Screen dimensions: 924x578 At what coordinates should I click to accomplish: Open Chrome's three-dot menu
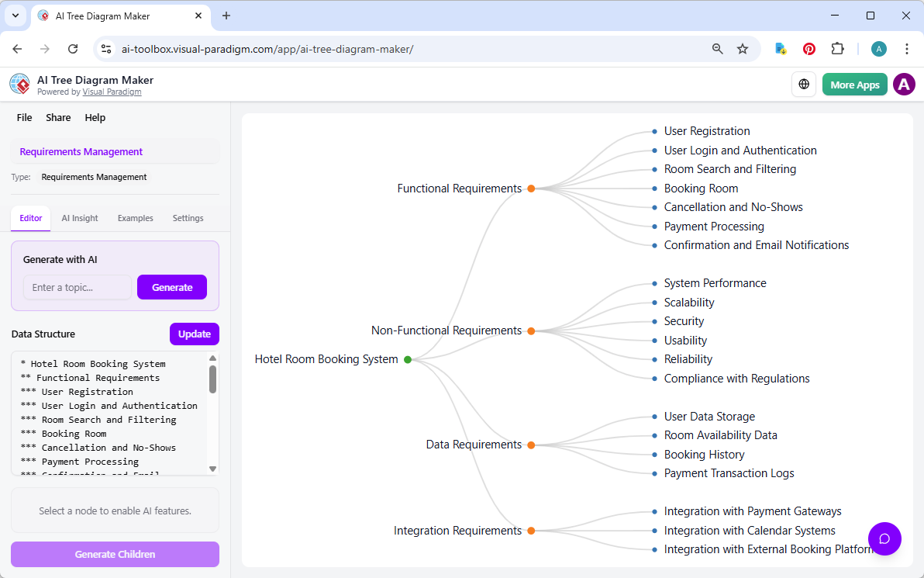tap(907, 48)
